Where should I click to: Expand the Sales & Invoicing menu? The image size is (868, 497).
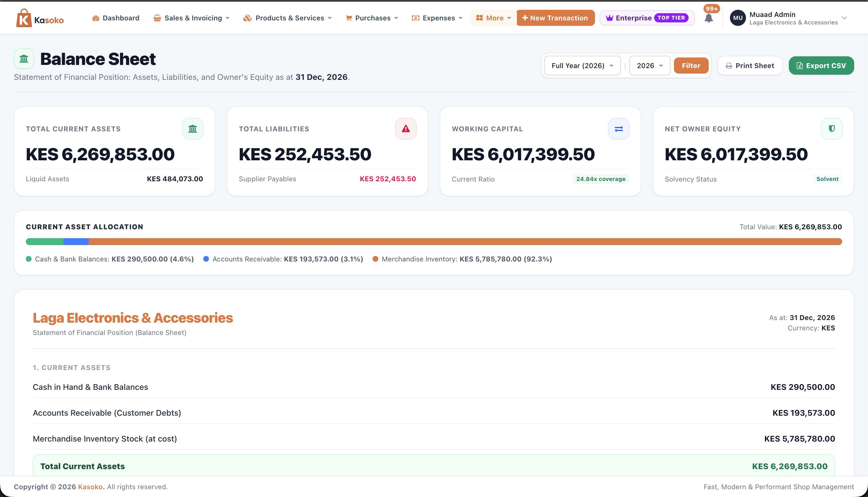[191, 18]
